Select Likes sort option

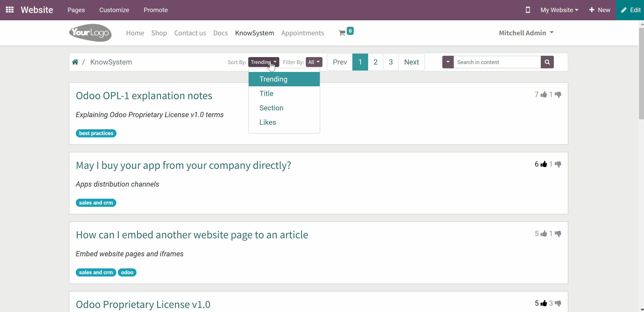(x=284, y=122)
